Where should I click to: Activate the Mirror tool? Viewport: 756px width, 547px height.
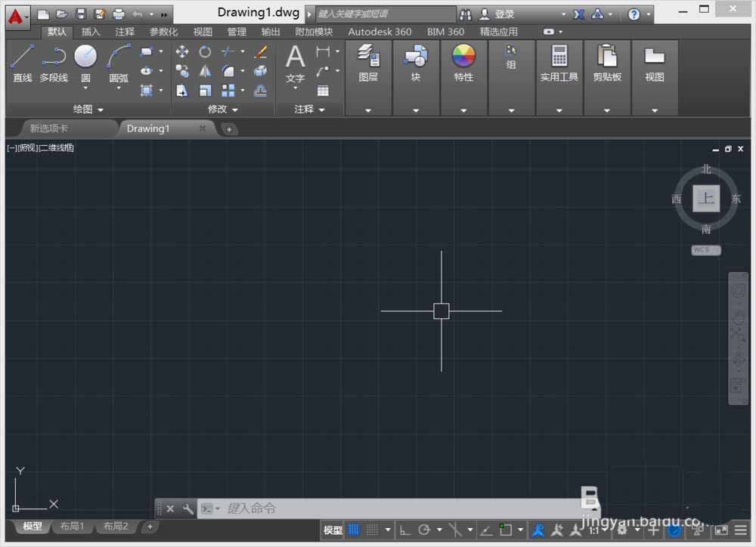click(x=205, y=71)
